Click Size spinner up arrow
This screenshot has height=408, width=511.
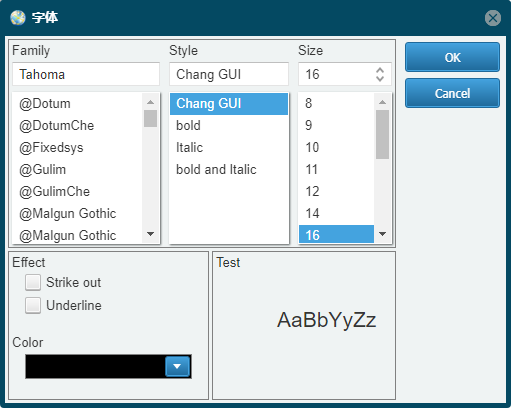pos(380,70)
